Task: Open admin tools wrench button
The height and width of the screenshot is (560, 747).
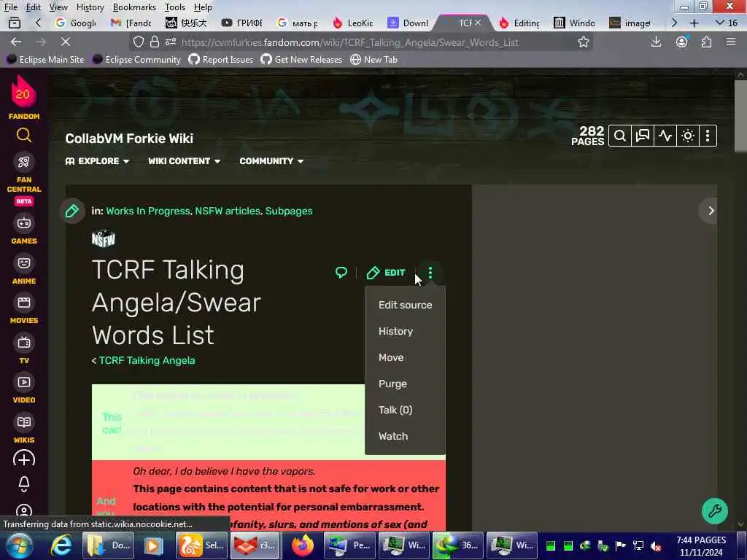Action: 714,511
